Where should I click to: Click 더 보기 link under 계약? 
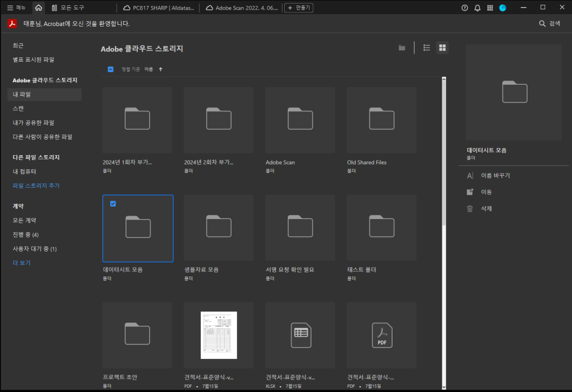click(21, 263)
